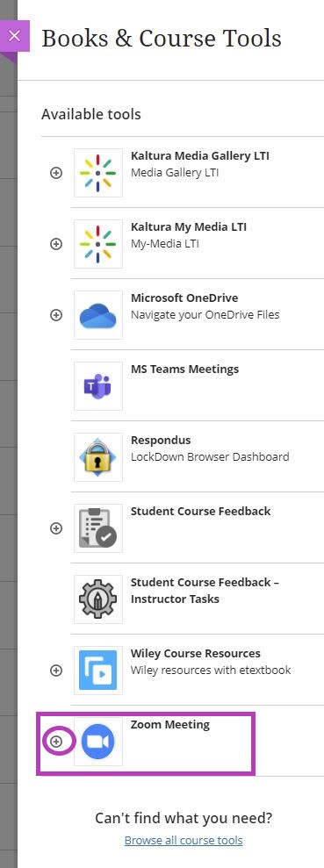Viewport: 324px width, 868px height.
Task: Open the Student Course Feedback – Instructor Tasks title
Action: (205, 591)
